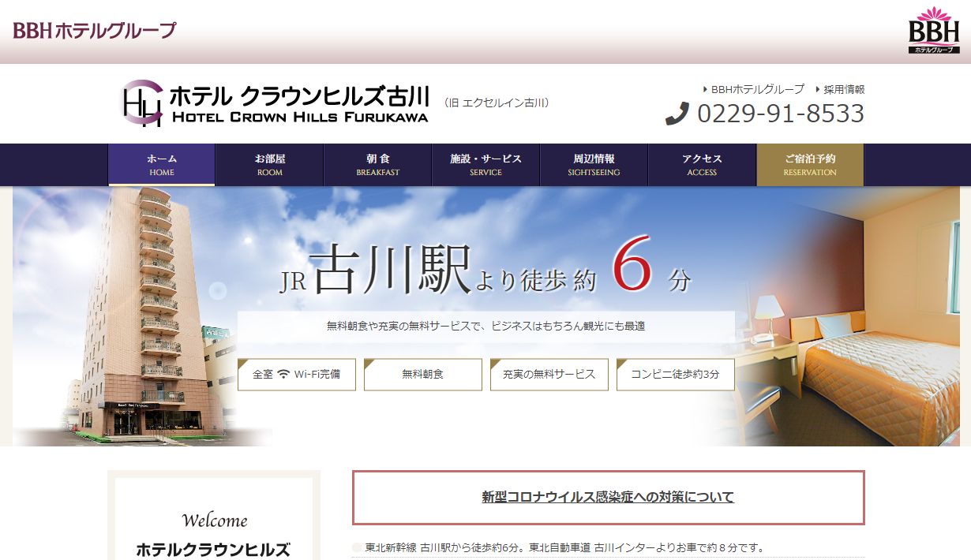This screenshot has height=560, width=971.
Task: Click the 充実の無料サービス box
Action: [549, 375]
